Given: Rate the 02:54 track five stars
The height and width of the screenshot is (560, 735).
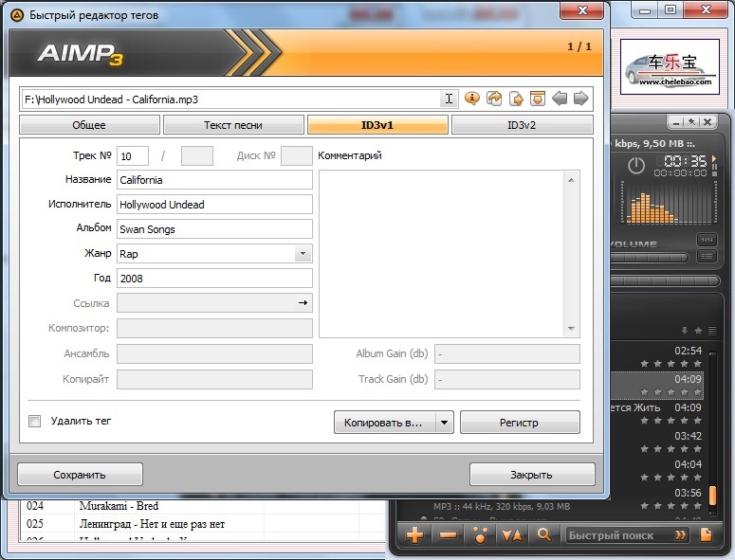Looking at the screenshot, I should click(698, 363).
